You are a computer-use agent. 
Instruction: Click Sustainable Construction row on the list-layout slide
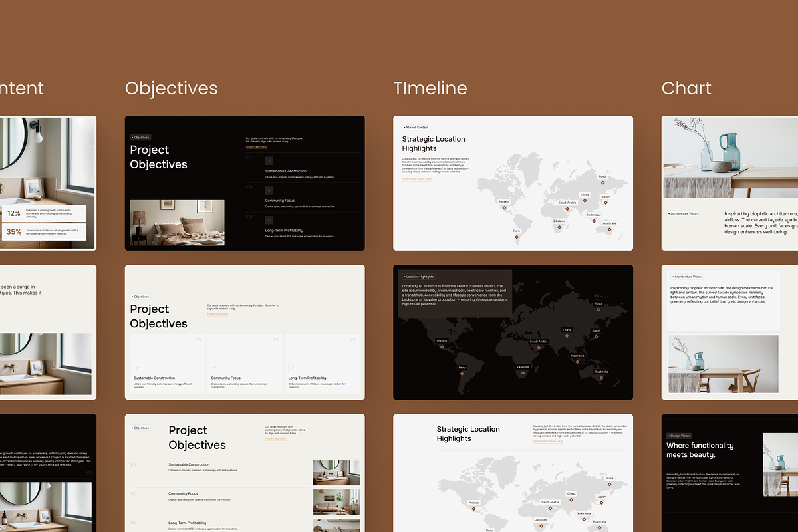click(245, 473)
